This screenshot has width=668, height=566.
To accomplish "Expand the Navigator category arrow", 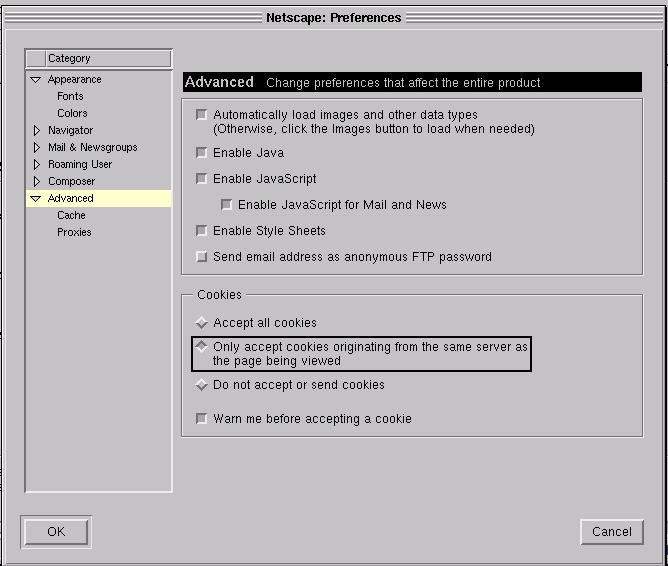I will (37, 130).
